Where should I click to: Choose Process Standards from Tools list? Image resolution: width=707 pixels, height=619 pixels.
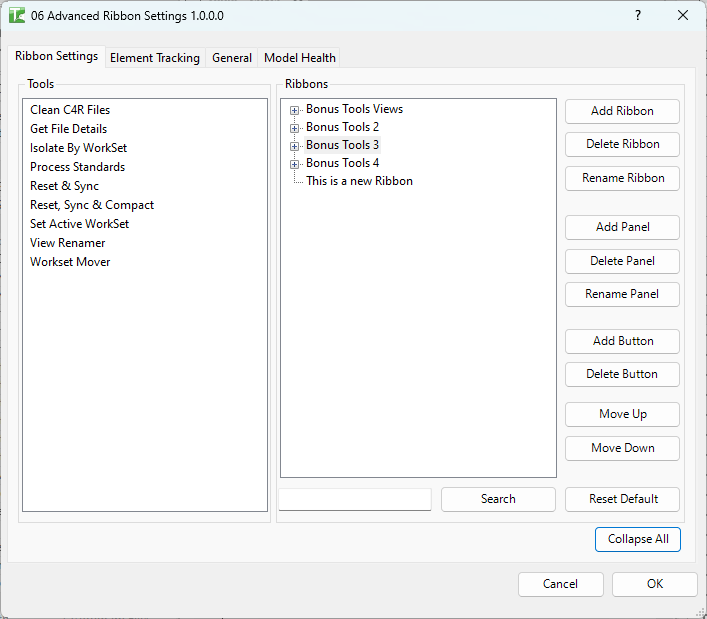click(x=77, y=167)
